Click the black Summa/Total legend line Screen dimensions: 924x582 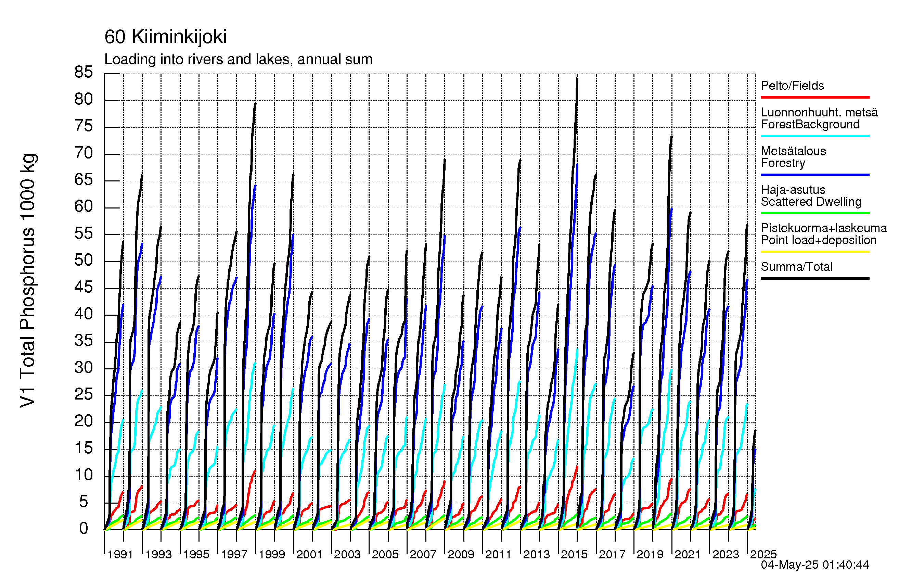point(814,278)
